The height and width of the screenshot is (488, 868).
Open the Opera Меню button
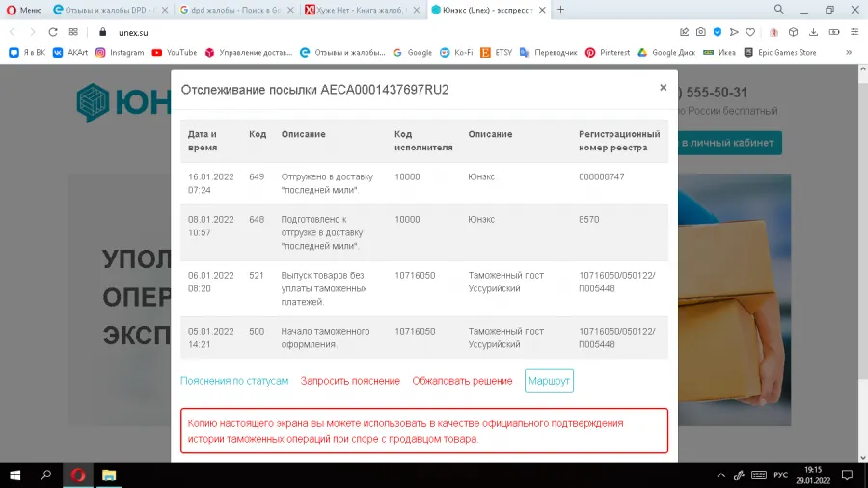click(x=24, y=10)
